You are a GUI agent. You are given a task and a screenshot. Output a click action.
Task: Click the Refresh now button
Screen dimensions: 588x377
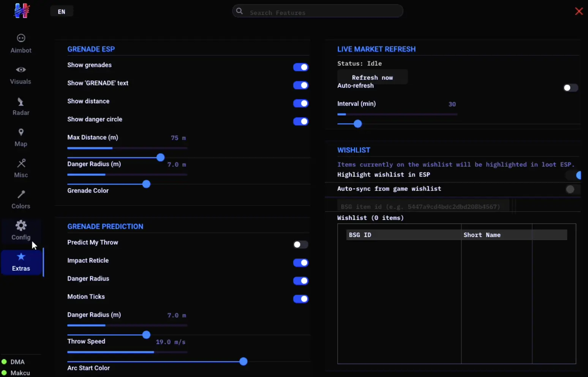click(x=372, y=77)
